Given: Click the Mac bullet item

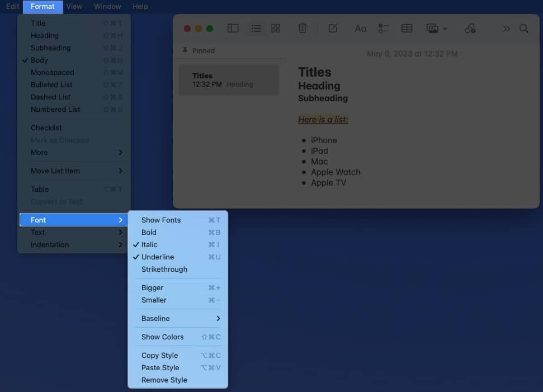Looking at the screenshot, I should 319,162.
